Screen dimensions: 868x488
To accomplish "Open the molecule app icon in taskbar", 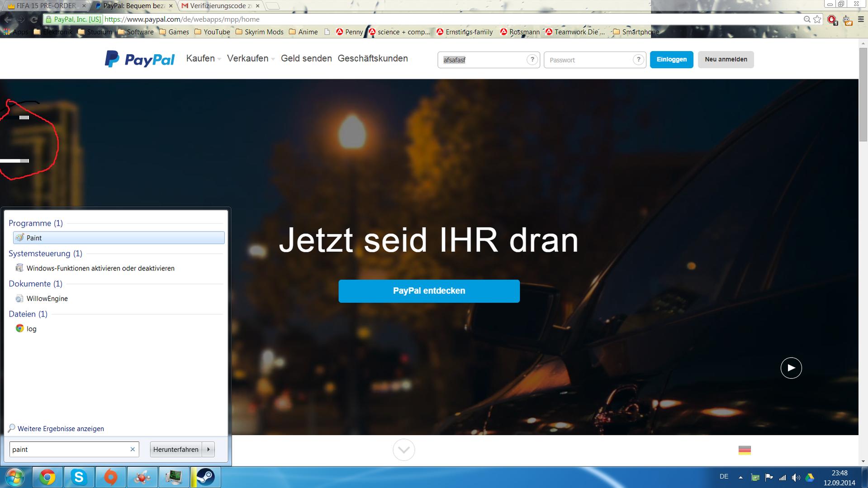I will pos(142,477).
